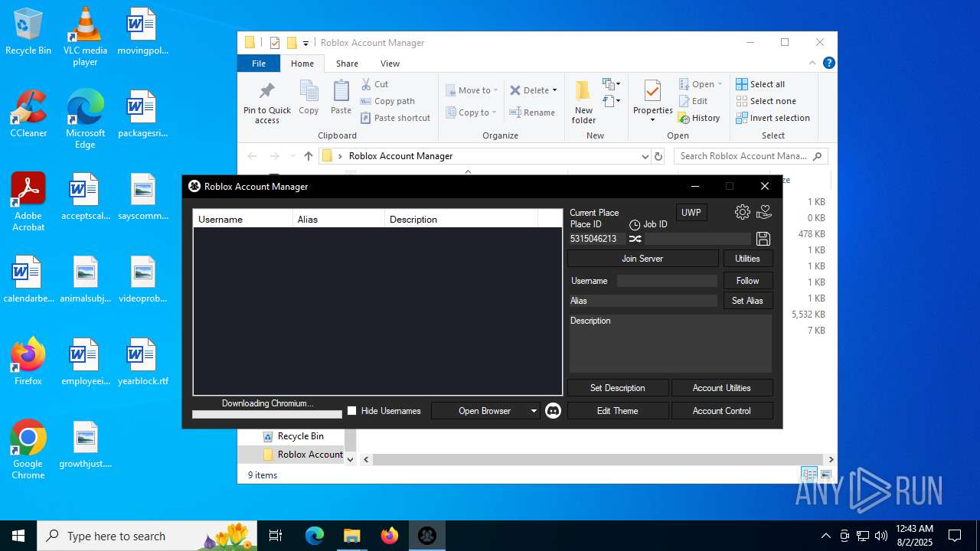Click the Downloading Chromium progress bar
The width and height of the screenshot is (980, 551).
tap(267, 414)
